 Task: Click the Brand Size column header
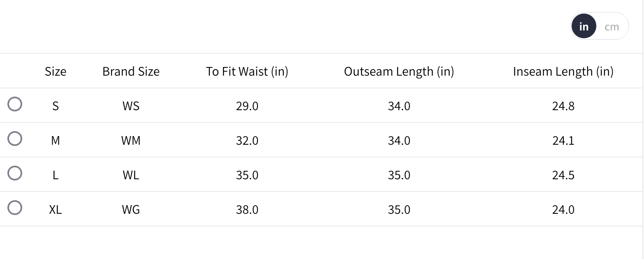coord(131,72)
